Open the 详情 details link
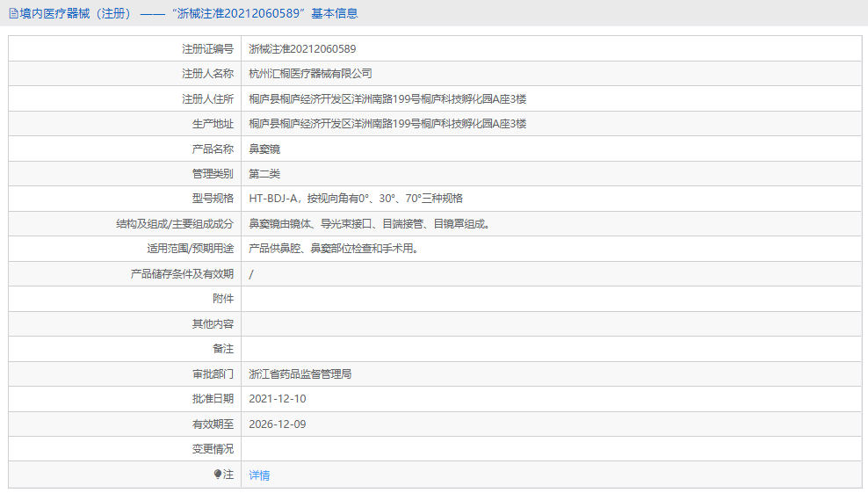The height and width of the screenshot is (493, 868). 259,475
